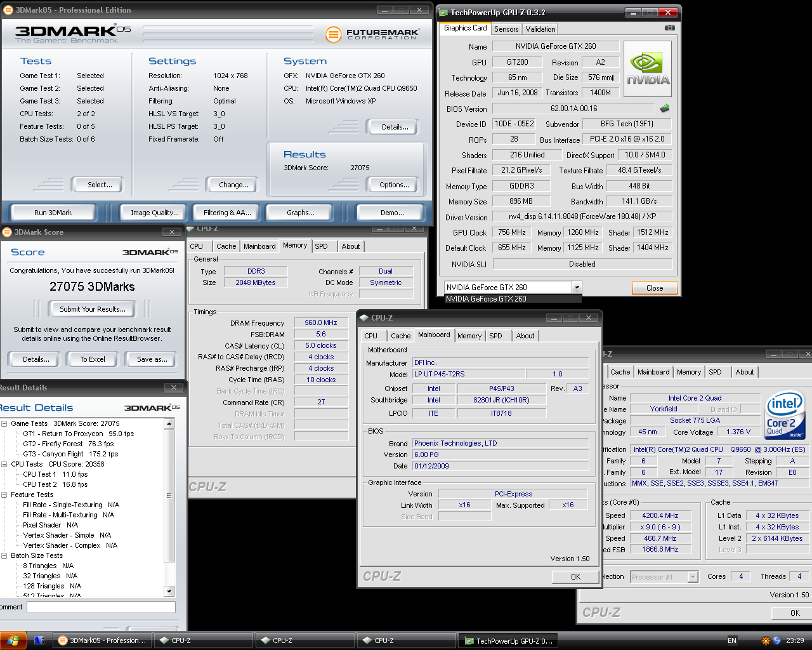The height and width of the screenshot is (650, 812).
Task: Open Memory tab in CPU-Z Mainboard window
Action: [x=469, y=336]
